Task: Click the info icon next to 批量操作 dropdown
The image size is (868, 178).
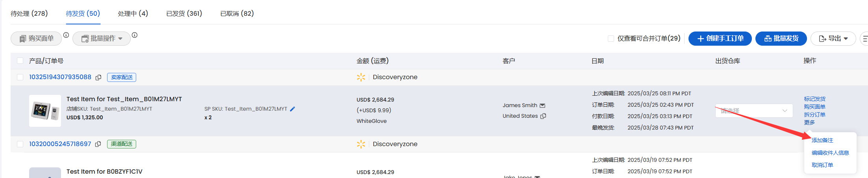Action: (135, 35)
